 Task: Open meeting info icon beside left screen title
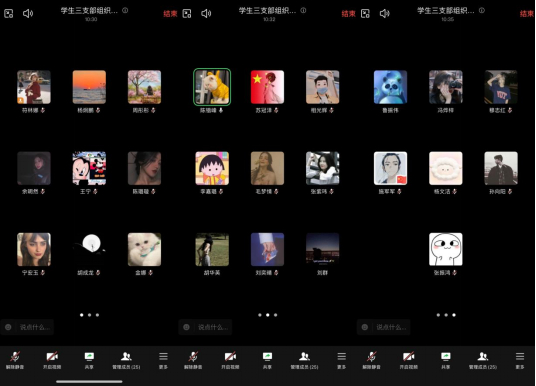point(125,11)
